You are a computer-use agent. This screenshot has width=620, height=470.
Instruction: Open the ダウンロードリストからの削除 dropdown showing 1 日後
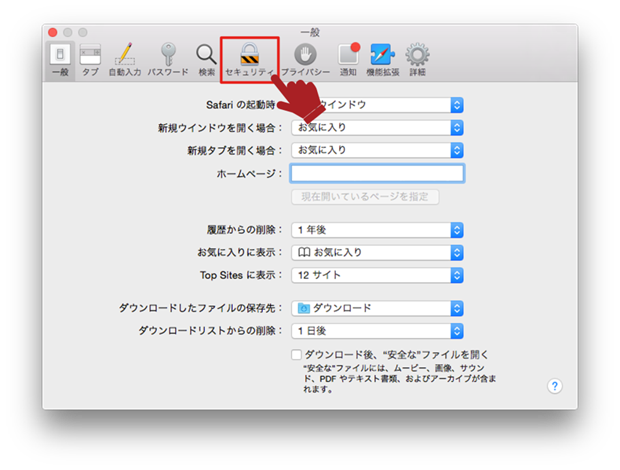tap(377, 331)
